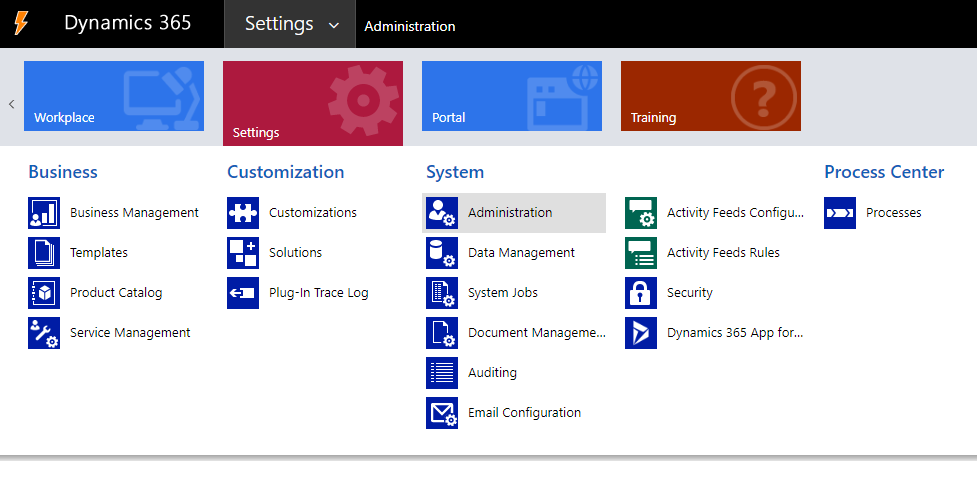Go to Data Management link
This screenshot has height=482, width=977.
(521, 252)
